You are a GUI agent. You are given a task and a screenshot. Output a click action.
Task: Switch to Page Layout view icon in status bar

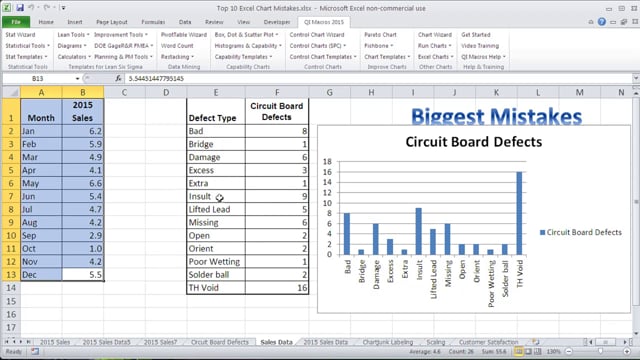(x=528, y=351)
